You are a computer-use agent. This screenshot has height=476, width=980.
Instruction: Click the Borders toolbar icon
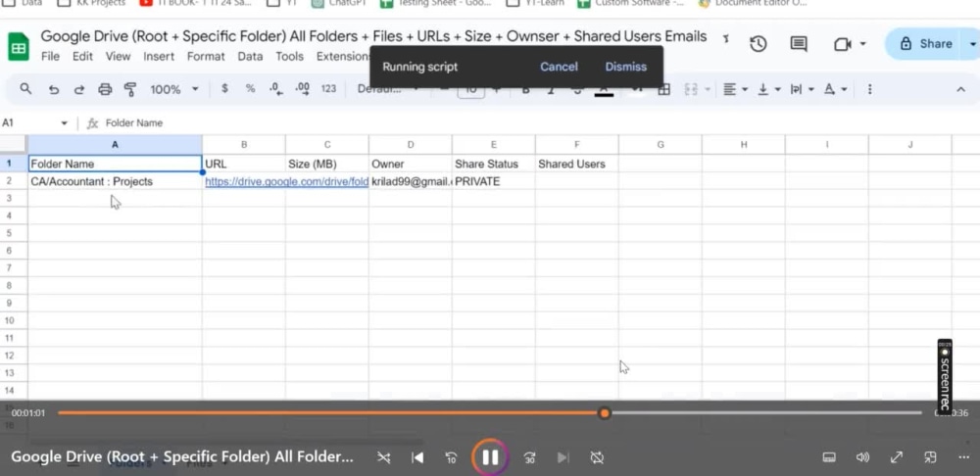point(663,89)
